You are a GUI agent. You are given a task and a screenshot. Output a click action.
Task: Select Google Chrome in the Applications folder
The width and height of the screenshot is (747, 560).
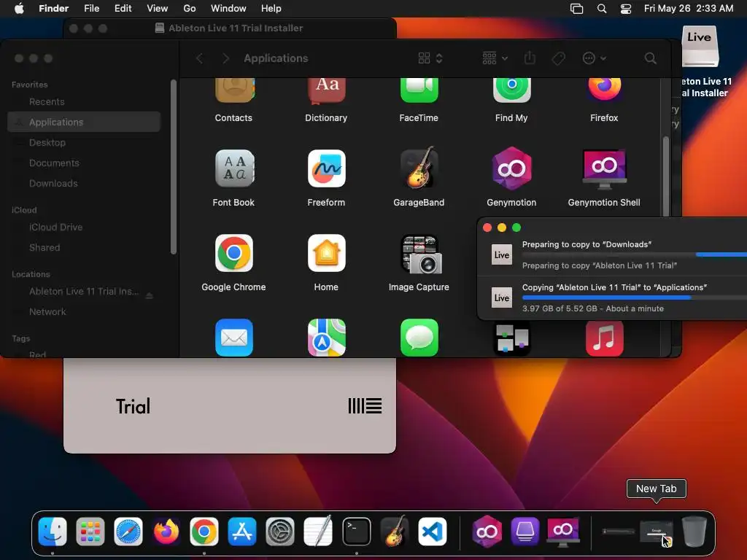pyautogui.click(x=234, y=253)
